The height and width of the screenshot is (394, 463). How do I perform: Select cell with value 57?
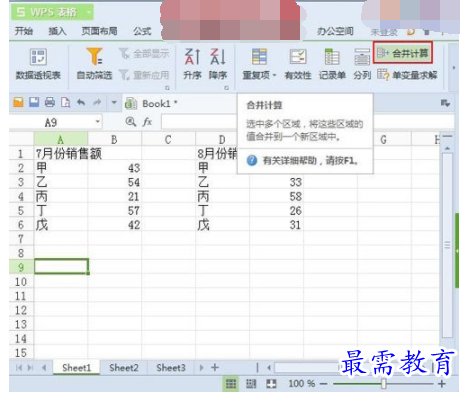(x=115, y=210)
